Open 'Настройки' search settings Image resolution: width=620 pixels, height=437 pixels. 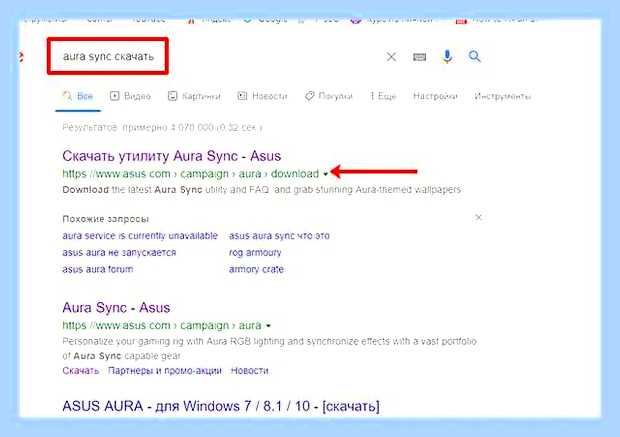click(435, 96)
